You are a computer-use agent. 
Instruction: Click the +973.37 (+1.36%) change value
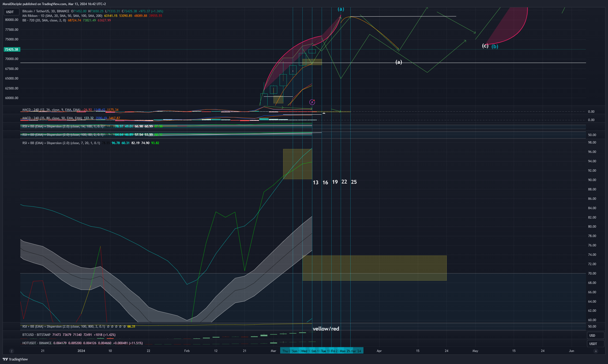(151, 11)
